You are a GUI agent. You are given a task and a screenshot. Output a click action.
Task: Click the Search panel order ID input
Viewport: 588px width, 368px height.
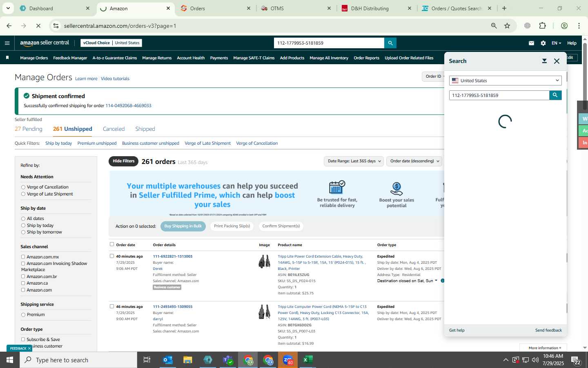(499, 95)
